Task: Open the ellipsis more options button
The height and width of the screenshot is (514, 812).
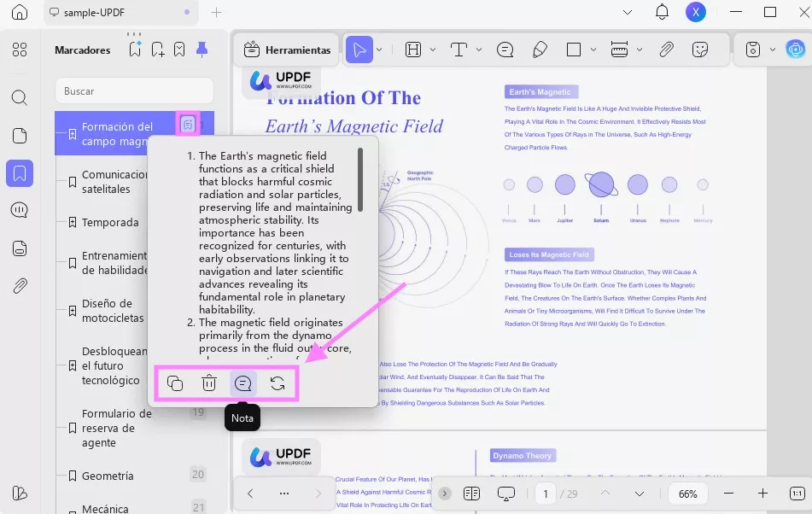Action: (x=284, y=494)
